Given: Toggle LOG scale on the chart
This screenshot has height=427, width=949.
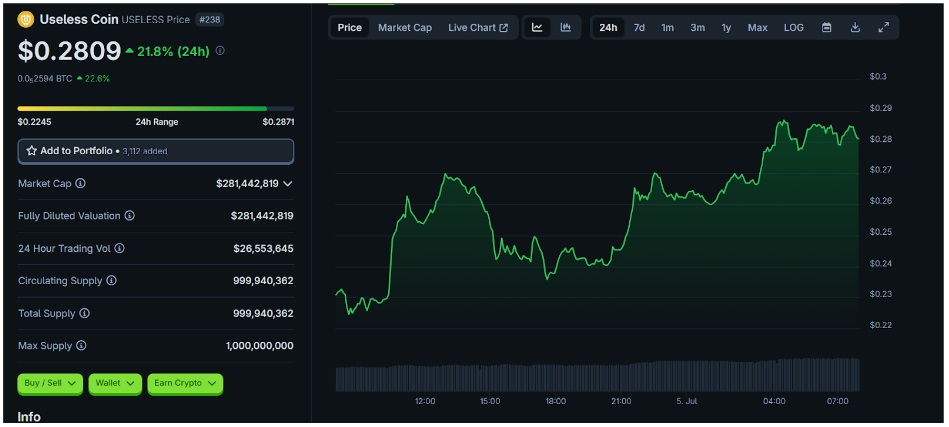Looking at the screenshot, I should click(793, 28).
